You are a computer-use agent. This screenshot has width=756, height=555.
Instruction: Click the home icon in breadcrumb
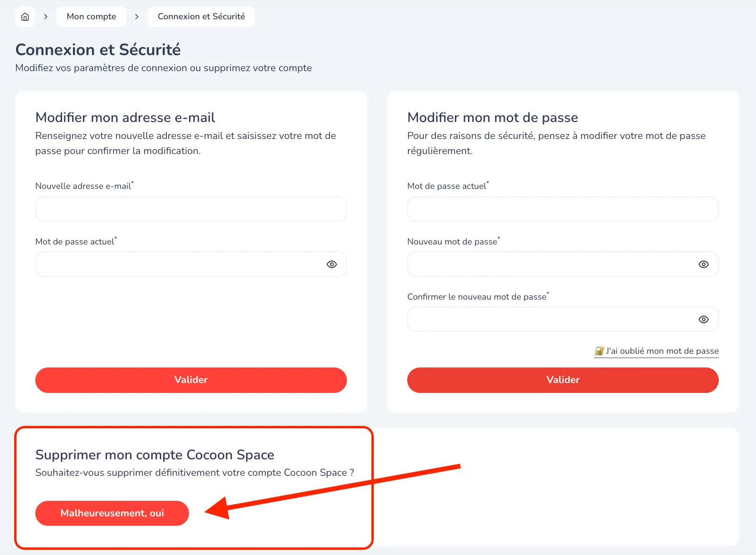click(25, 17)
